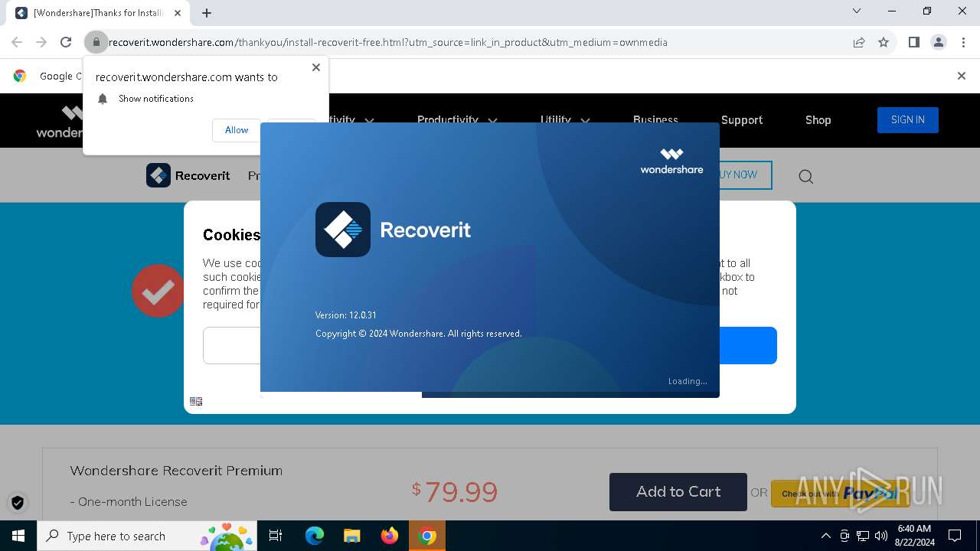Share this page from address bar
980x551 pixels.
tap(859, 42)
